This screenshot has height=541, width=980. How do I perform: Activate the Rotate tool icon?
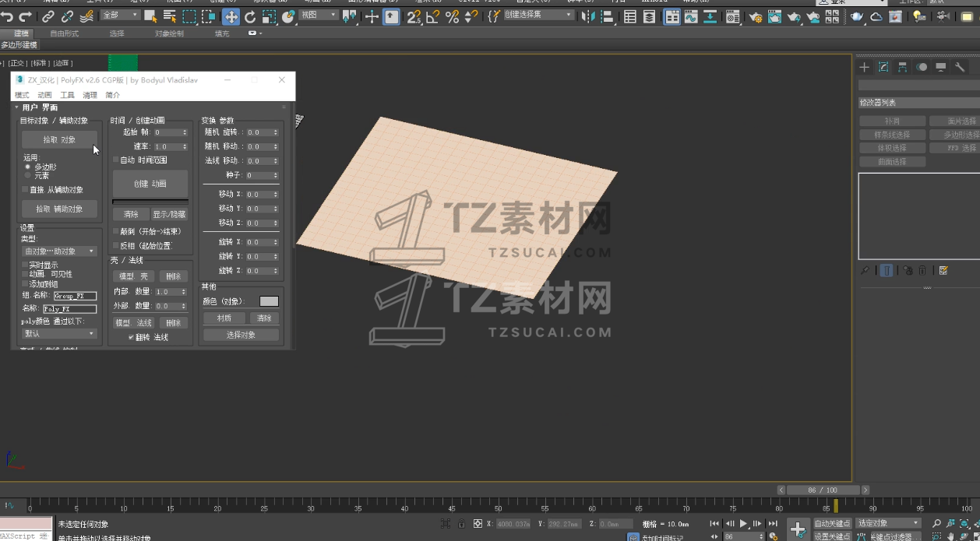click(250, 17)
